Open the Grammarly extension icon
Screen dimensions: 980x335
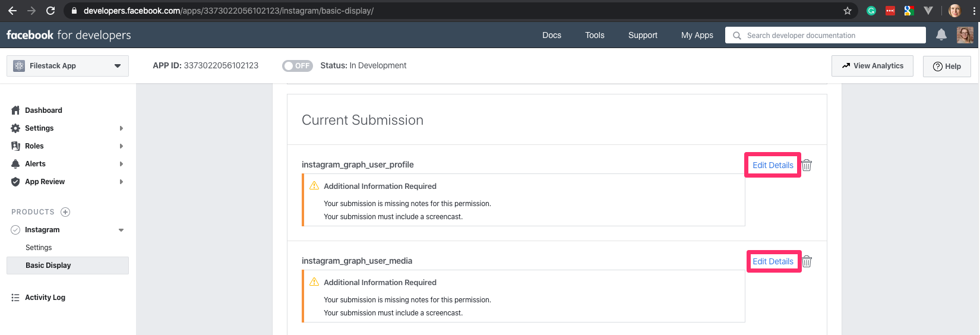point(871,11)
